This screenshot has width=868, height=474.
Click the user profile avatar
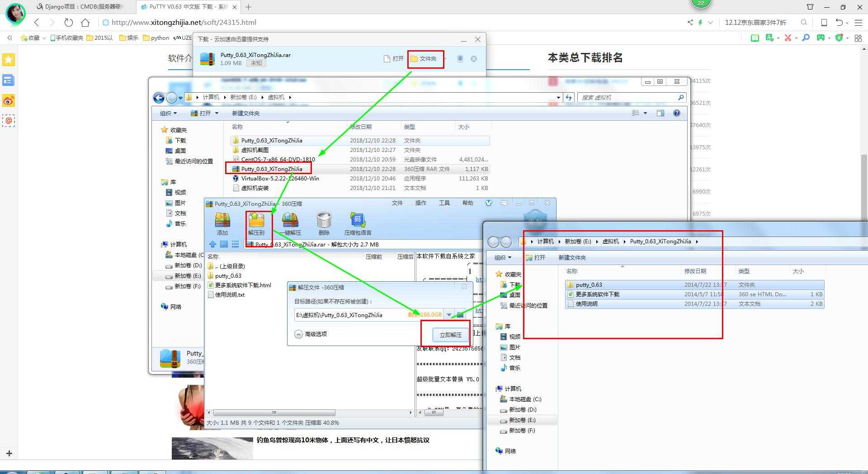click(15, 14)
